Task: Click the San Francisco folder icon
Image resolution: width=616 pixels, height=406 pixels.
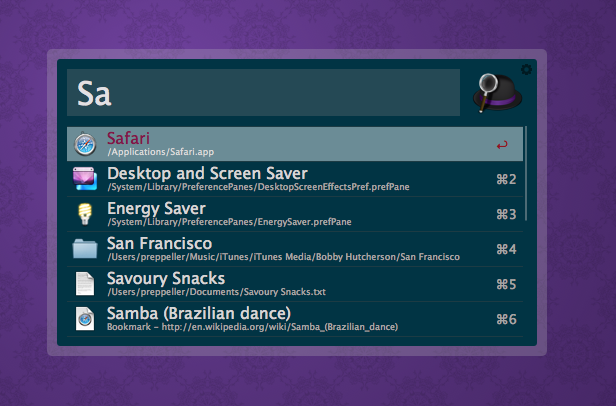Action: pos(85,249)
